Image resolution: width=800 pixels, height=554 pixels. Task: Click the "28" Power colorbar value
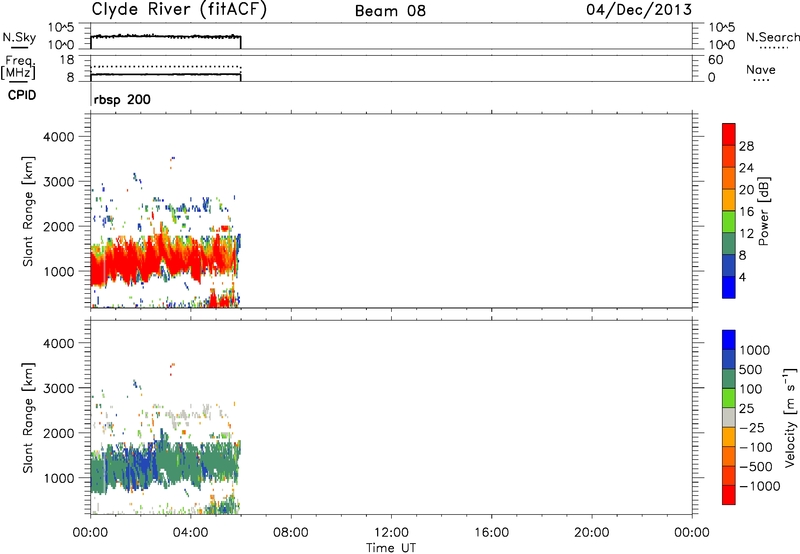pyautogui.click(x=746, y=146)
